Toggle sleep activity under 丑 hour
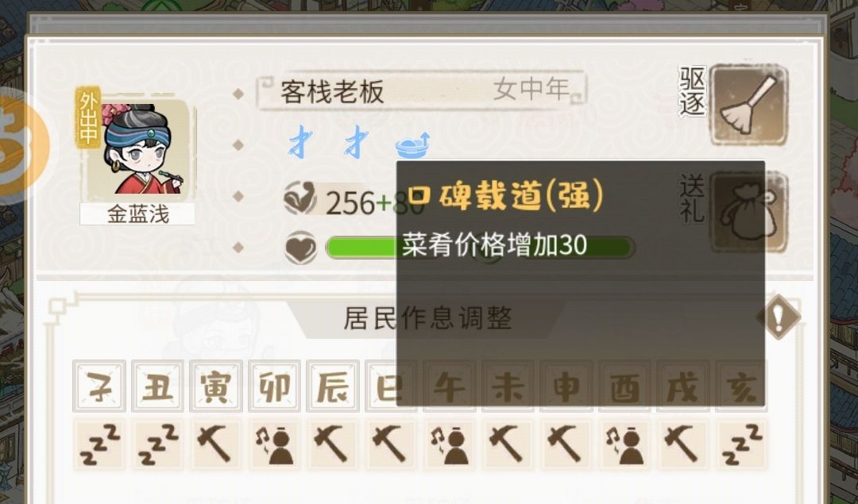 158,445
